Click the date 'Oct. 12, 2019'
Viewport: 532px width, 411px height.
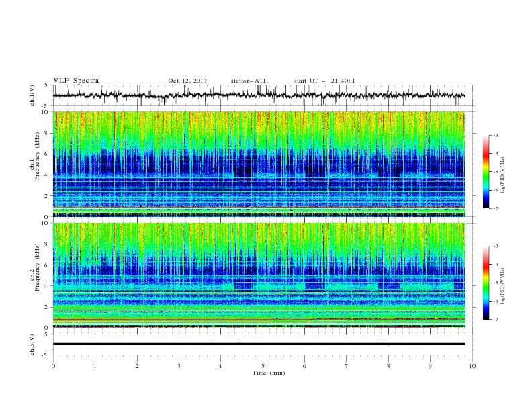[x=187, y=81]
